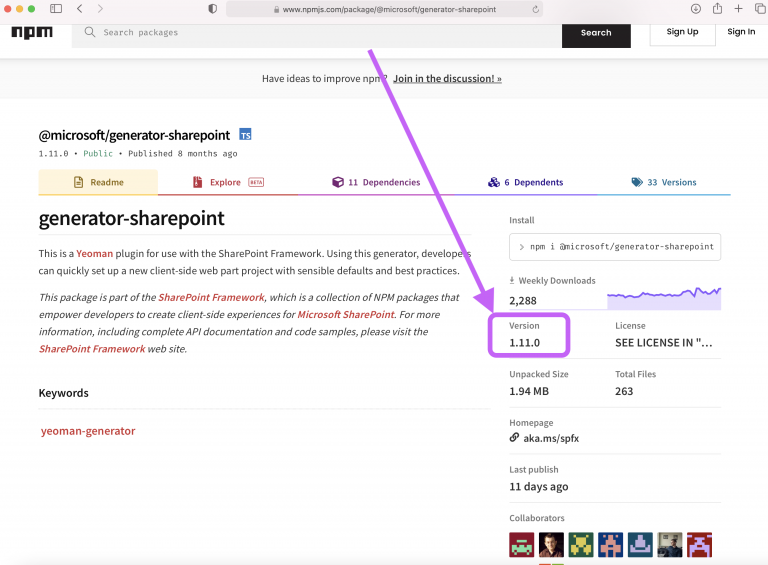The height and width of the screenshot is (565, 768).
Task: Click the Collaborators label
Action: (x=537, y=518)
